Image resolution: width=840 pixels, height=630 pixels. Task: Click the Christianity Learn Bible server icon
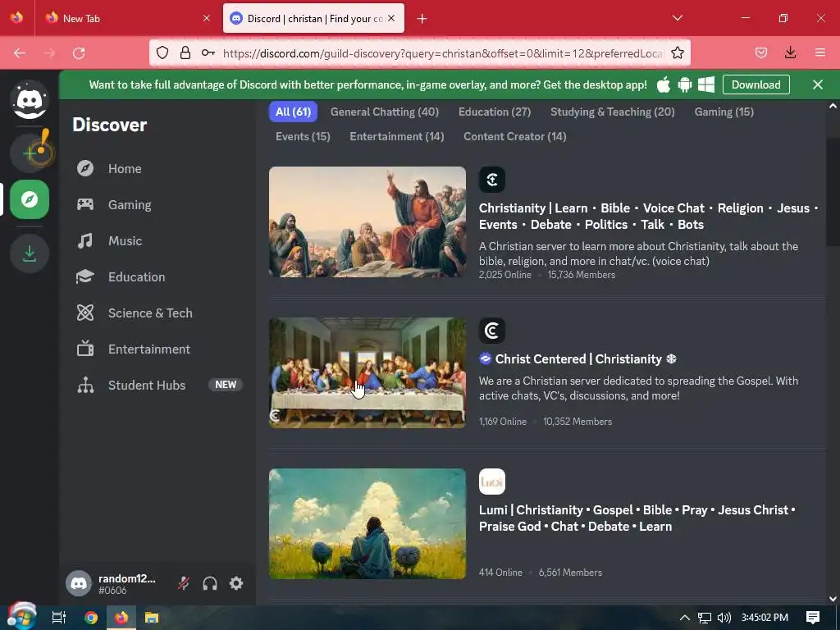[x=492, y=180]
